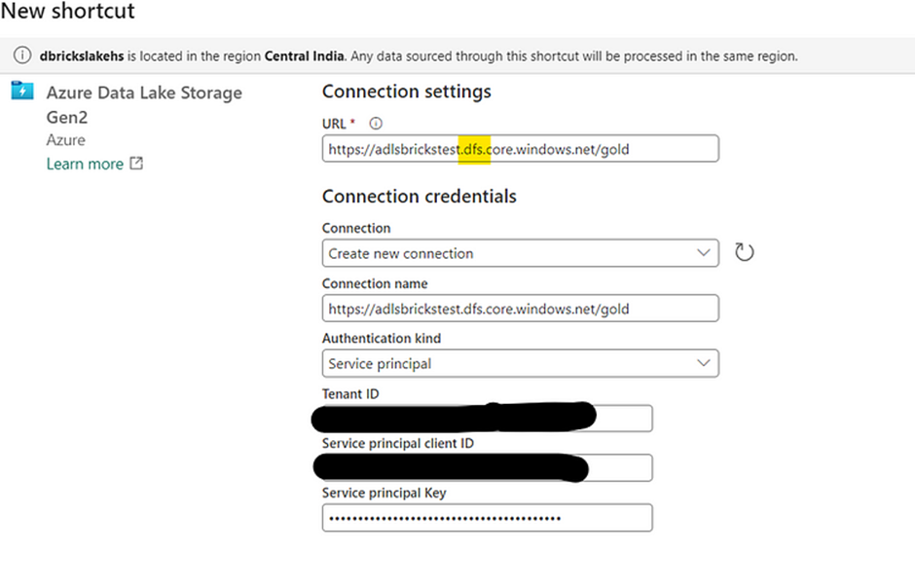Image resolution: width=915 pixels, height=588 pixels.
Task: Click into the URL input field
Action: point(520,149)
